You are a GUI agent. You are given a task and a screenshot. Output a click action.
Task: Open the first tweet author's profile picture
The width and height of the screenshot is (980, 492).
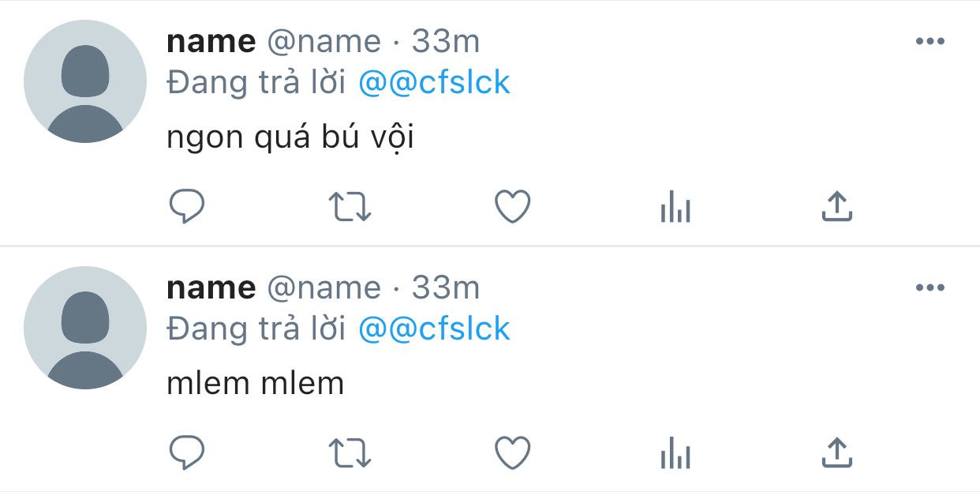(x=85, y=81)
